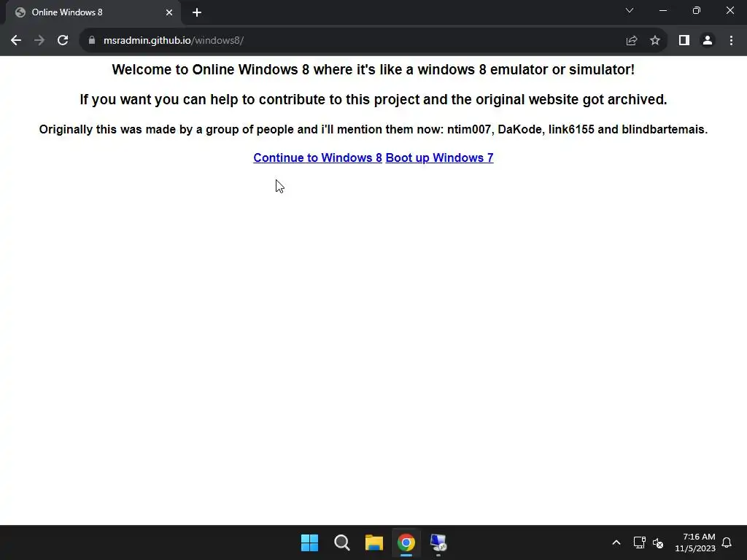
Task: Click the forward navigation arrow
Action: coord(39,41)
